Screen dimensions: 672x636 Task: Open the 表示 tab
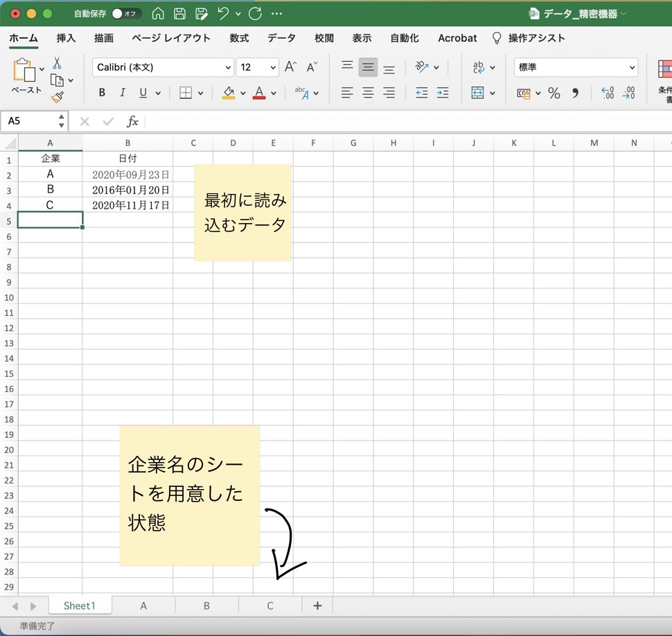point(362,38)
